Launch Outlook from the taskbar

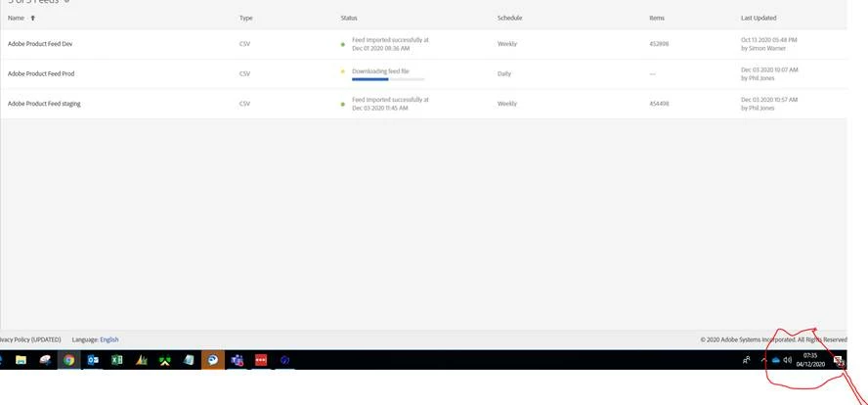pyautogui.click(x=93, y=360)
